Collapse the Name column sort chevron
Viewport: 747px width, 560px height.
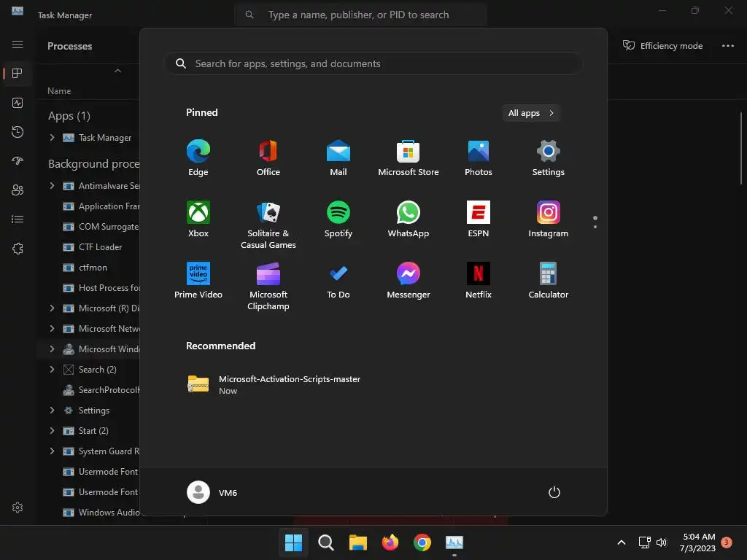click(117, 71)
